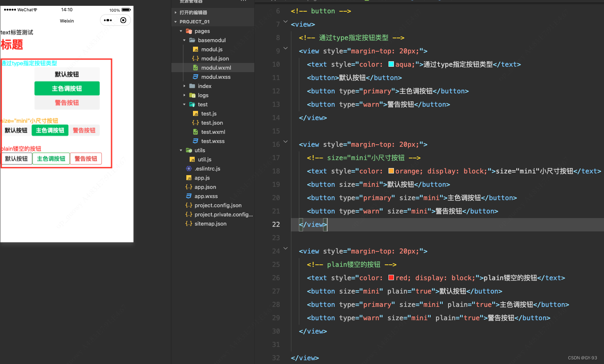
Task: Click the test.wxml file icon
Action: click(x=195, y=132)
